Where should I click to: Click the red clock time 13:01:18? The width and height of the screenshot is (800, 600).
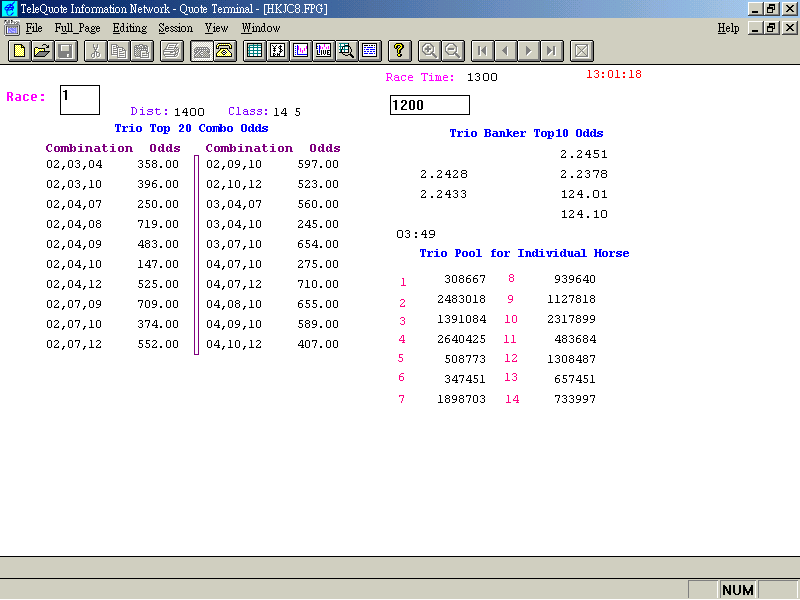pos(614,74)
